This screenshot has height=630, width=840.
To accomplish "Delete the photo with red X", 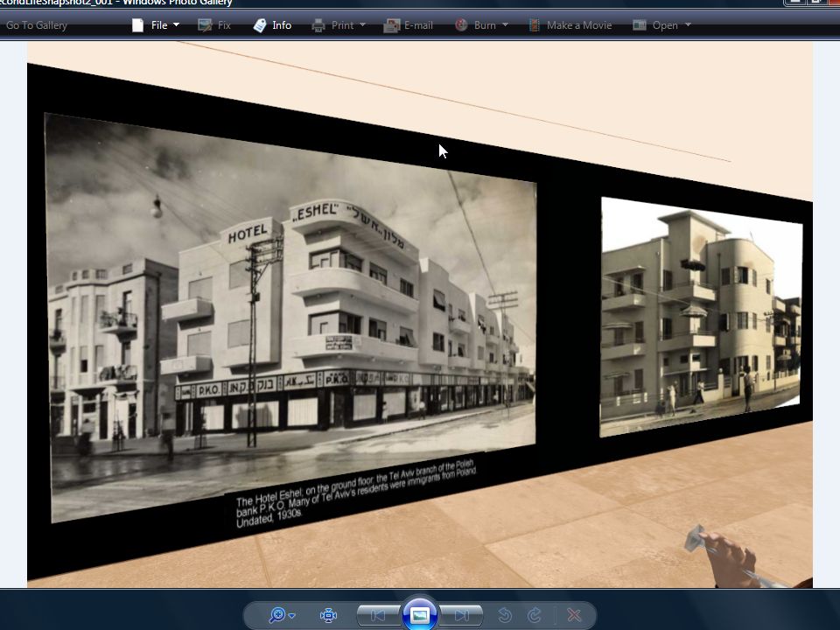I will click(x=574, y=615).
